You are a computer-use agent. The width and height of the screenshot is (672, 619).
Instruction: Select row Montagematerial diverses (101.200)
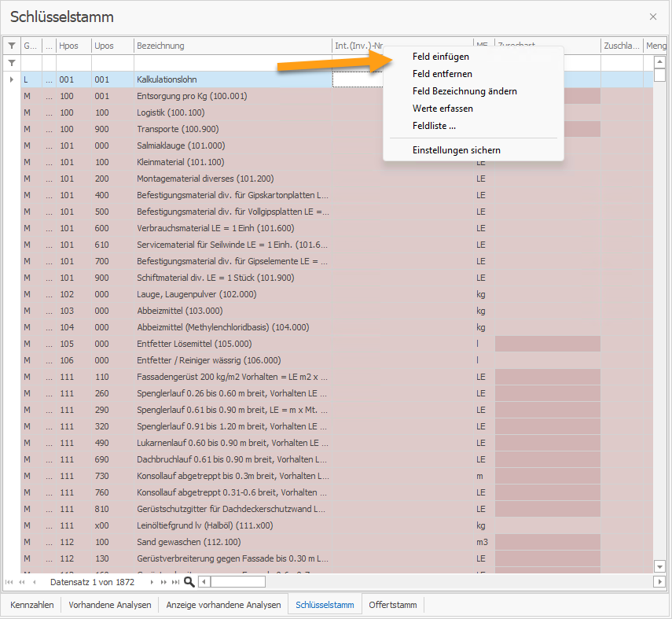point(337,179)
